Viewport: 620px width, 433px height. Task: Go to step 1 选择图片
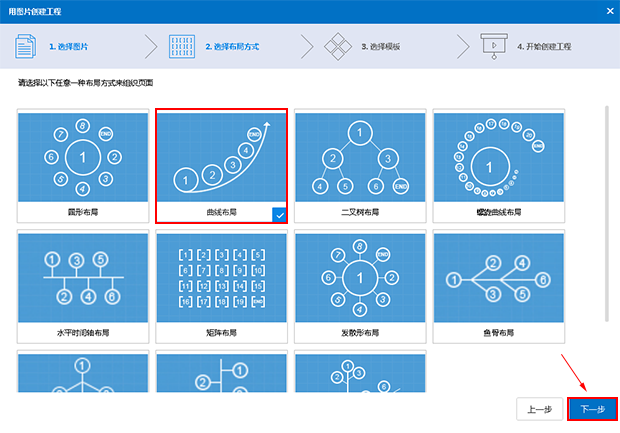pyautogui.click(x=68, y=47)
